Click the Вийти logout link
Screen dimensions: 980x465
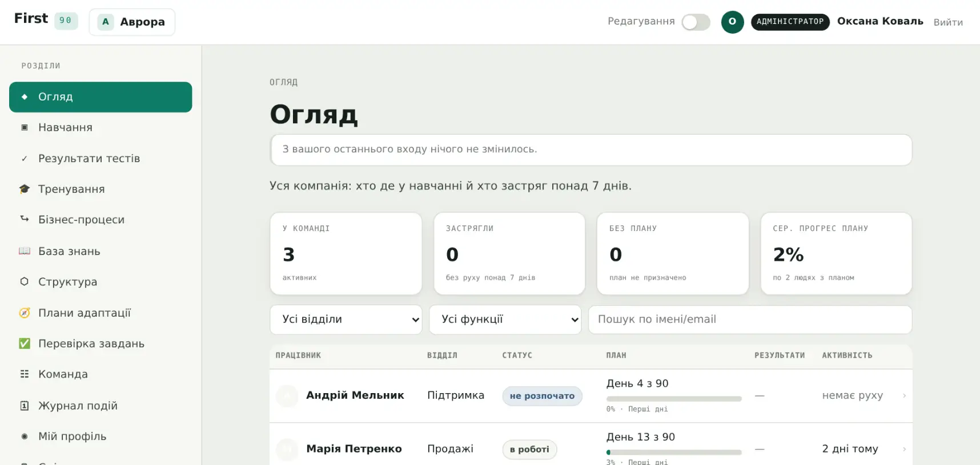(x=948, y=22)
